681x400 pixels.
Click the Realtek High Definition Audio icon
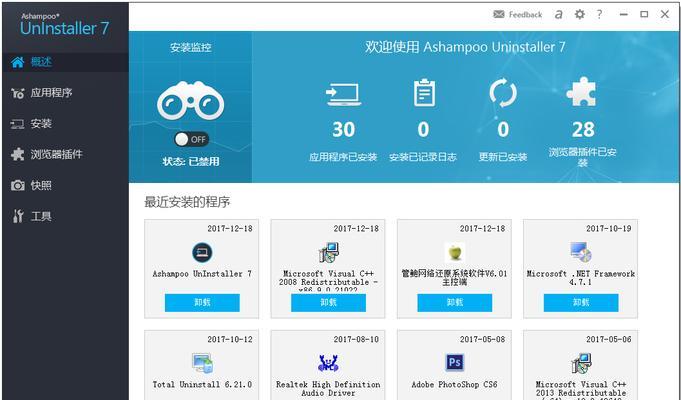coord(328,363)
